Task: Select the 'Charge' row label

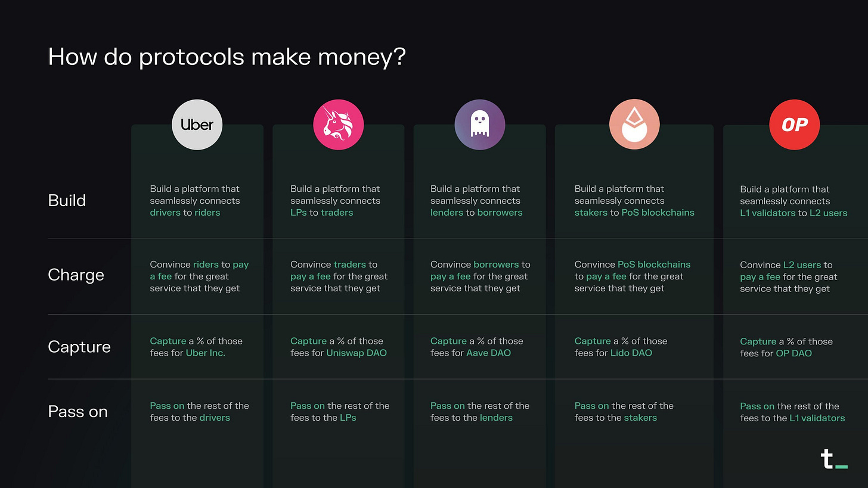Action: (x=76, y=275)
